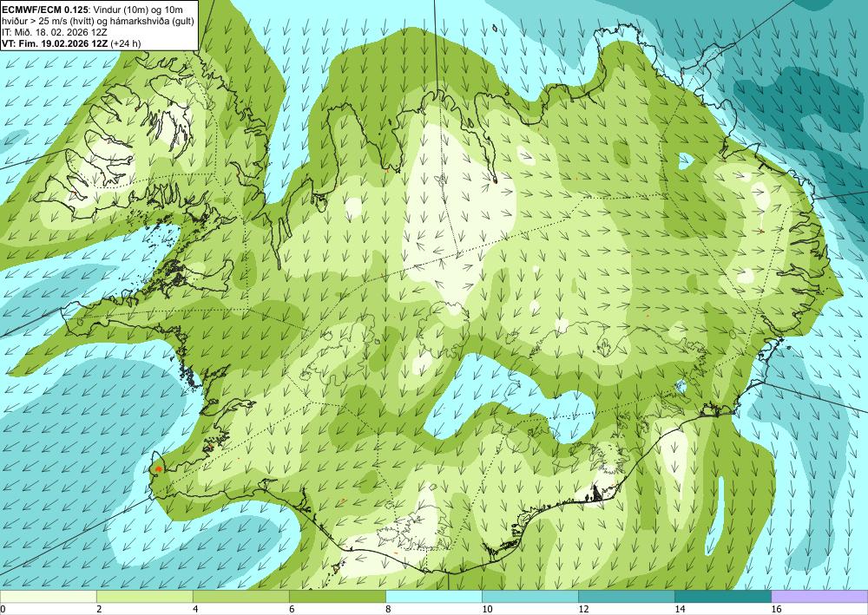This screenshot has height=615, width=868.
Task: Click the "IT: Mið. 18. 02. 2026 12Z" line
Action: tap(55, 32)
